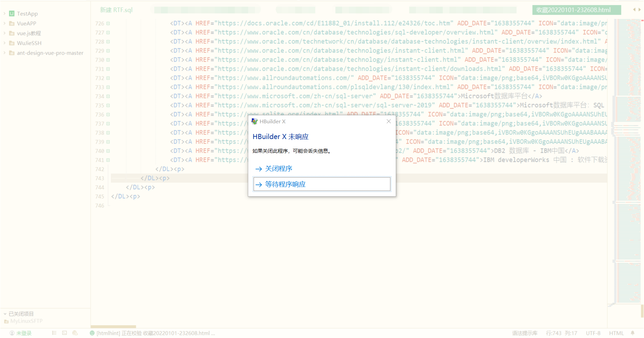Image resolution: width=644 pixels, height=338 pixels.
Task: Click the horizontal scrollbar under the editor
Action: [113, 326]
